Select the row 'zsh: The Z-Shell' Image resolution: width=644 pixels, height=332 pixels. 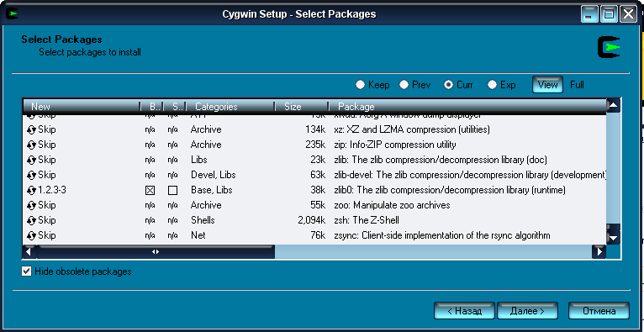tap(314, 220)
